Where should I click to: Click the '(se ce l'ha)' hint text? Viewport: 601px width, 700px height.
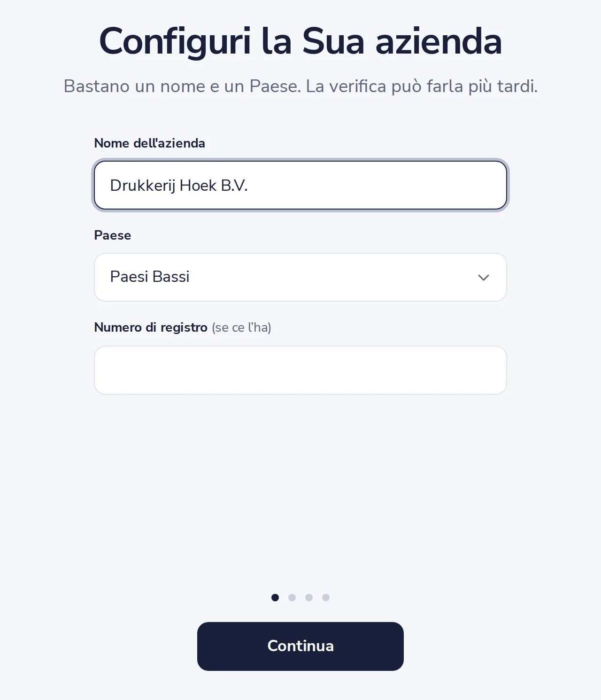(x=241, y=327)
